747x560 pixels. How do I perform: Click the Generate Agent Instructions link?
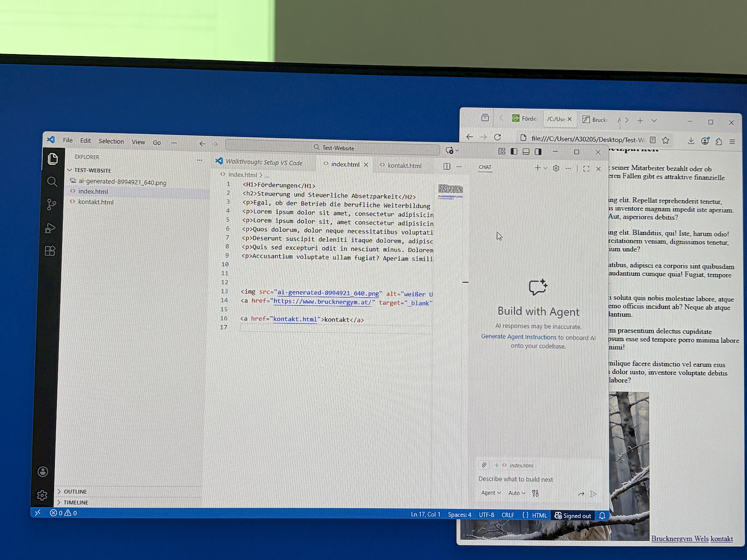coord(518,337)
